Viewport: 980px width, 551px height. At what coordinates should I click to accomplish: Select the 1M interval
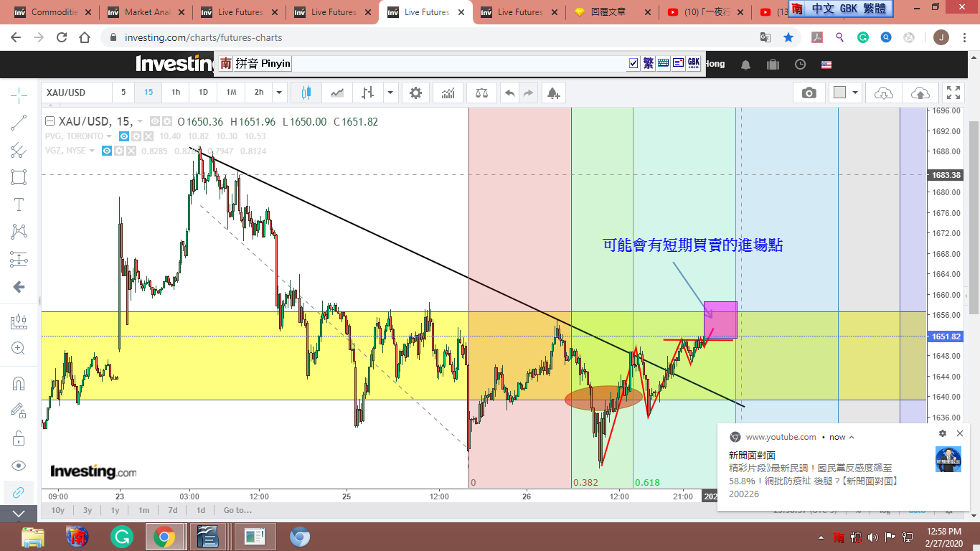pyautogui.click(x=231, y=93)
